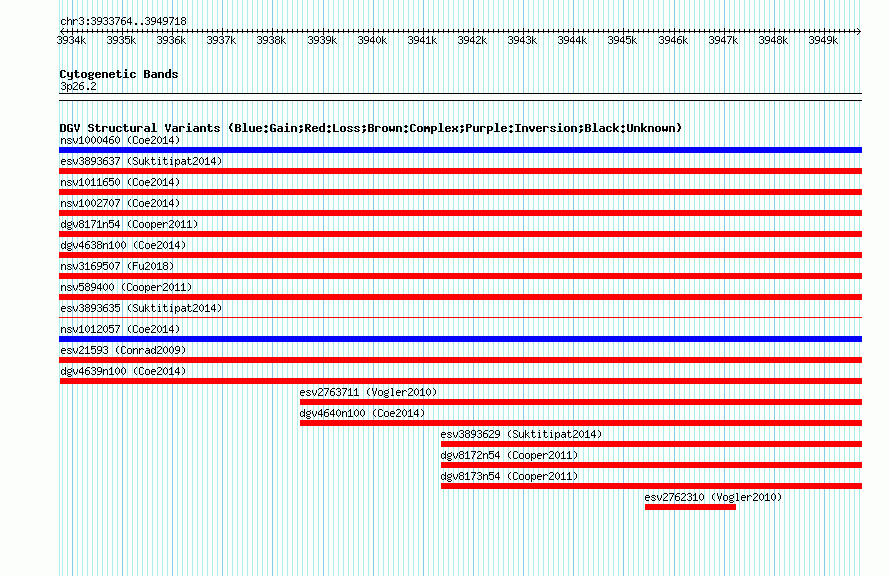Click the blue nsv1012057 gain bar
The height and width of the screenshot is (576, 890).
[460, 339]
